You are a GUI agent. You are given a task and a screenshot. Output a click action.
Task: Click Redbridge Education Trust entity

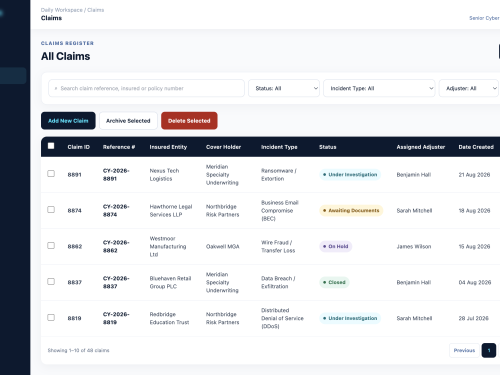169,318
